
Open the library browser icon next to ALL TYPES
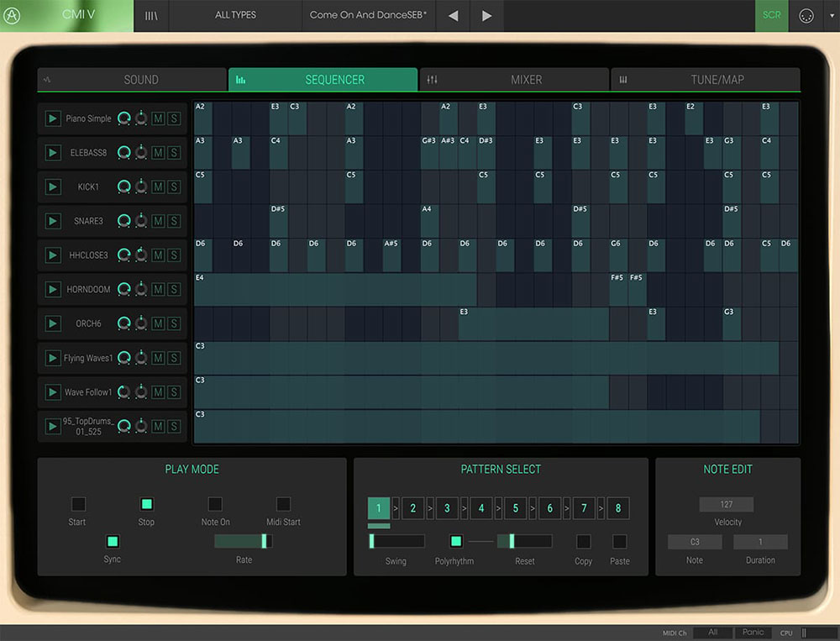coord(151,15)
